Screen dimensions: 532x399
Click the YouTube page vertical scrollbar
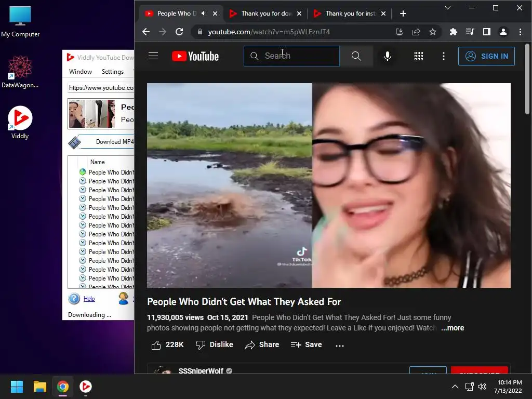tap(527, 80)
